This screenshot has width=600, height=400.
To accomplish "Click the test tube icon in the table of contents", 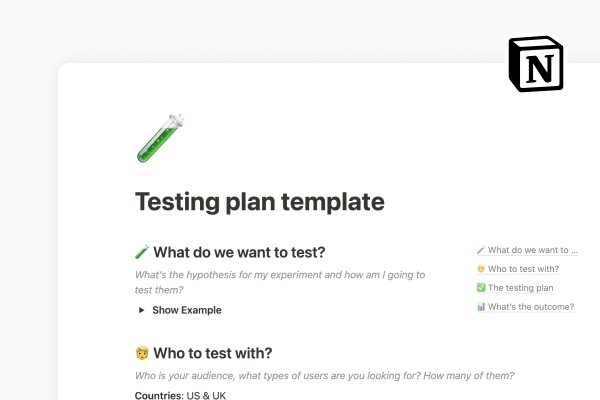I will [x=481, y=250].
